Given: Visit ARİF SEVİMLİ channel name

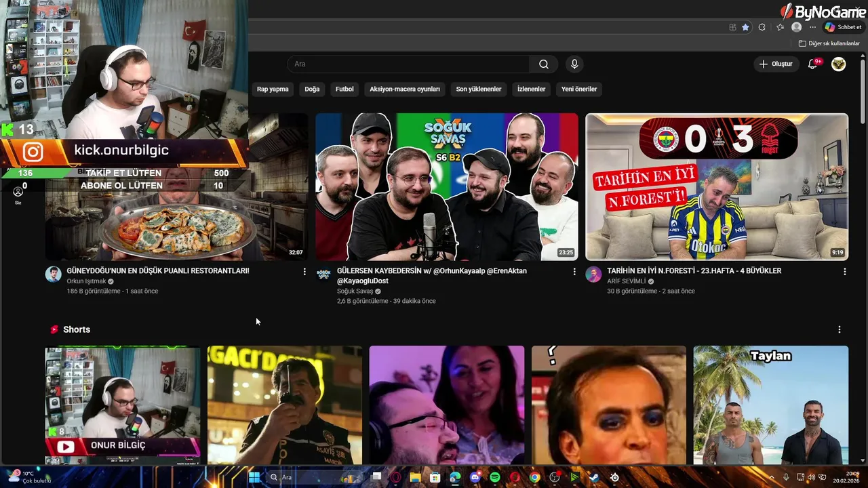Looking at the screenshot, I should click(626, 281).
